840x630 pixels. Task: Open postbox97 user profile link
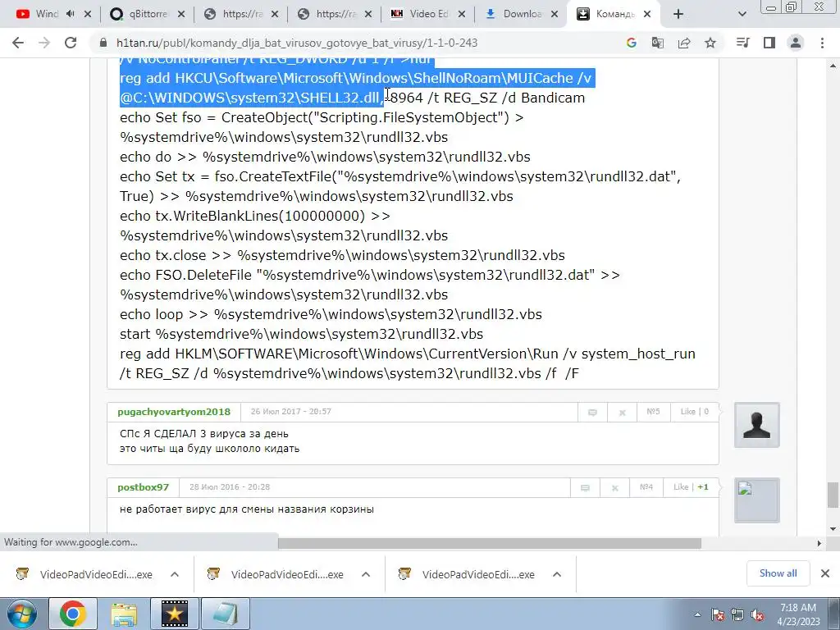(143, 487)
